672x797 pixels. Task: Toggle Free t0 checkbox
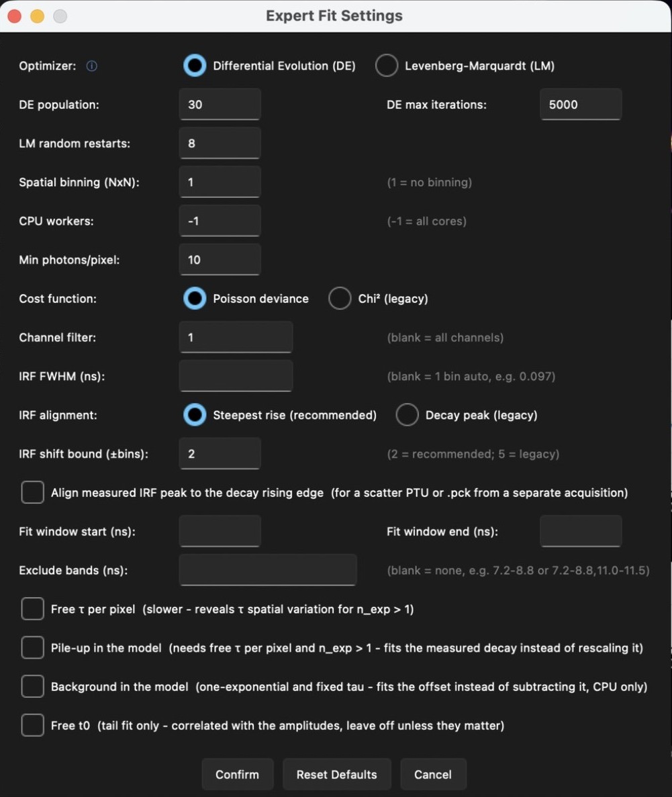click(32, 725)
